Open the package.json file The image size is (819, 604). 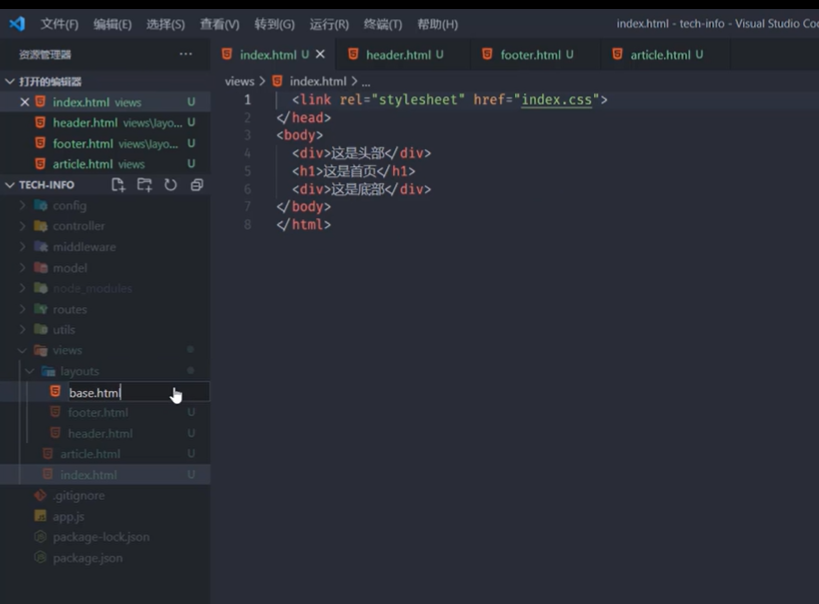[105, 557]
